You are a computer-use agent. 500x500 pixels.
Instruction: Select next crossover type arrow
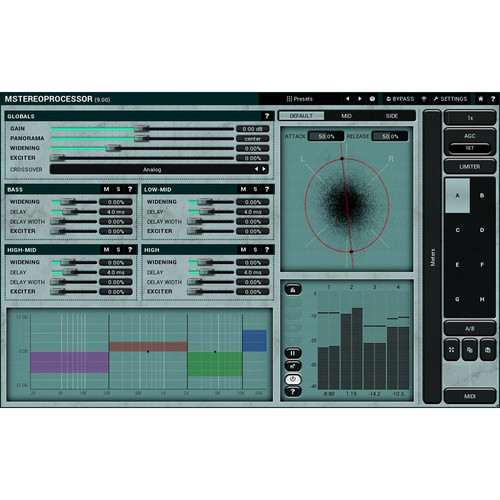click(264, 169)
